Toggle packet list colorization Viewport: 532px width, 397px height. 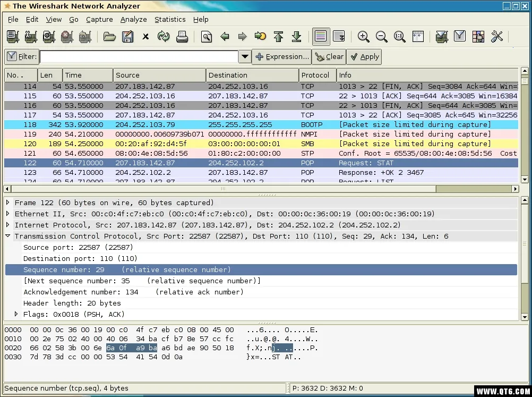(x=320, y=36)
